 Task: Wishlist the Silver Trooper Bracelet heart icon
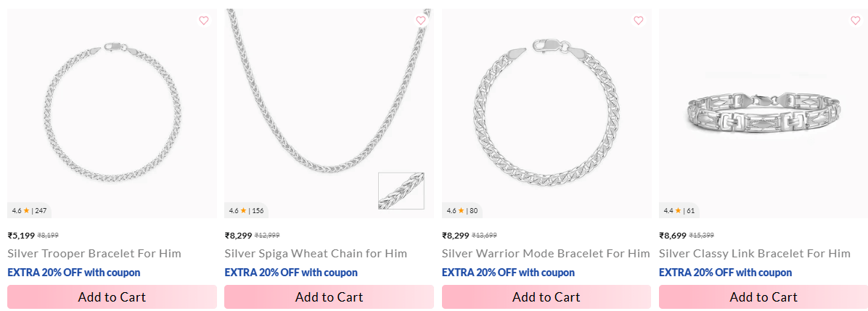(204, 21)
